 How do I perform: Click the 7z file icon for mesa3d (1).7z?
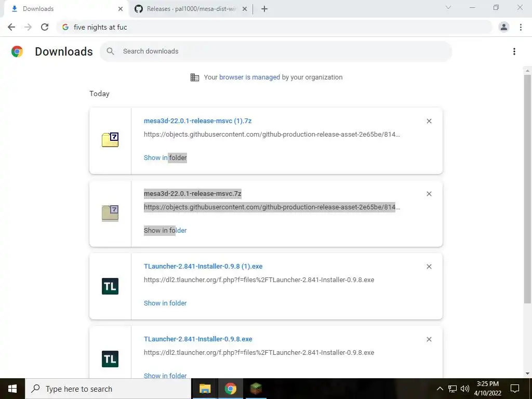[110, 140]
